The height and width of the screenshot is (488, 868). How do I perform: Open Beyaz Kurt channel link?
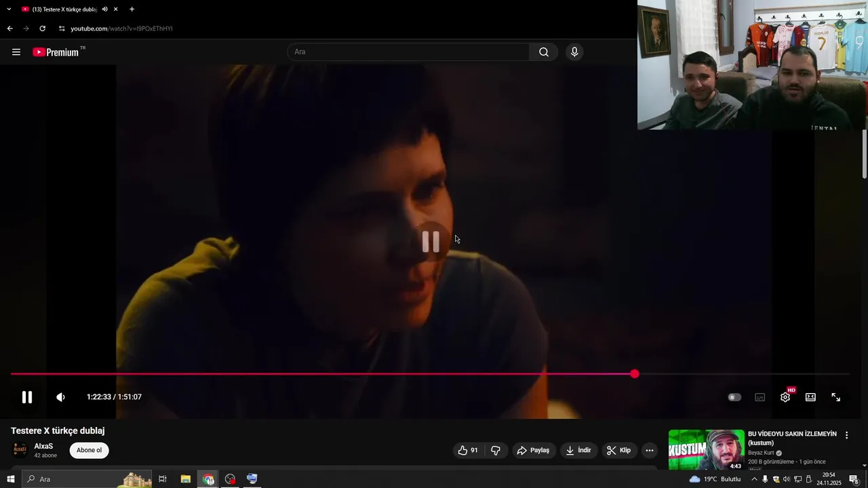(761, 453)
